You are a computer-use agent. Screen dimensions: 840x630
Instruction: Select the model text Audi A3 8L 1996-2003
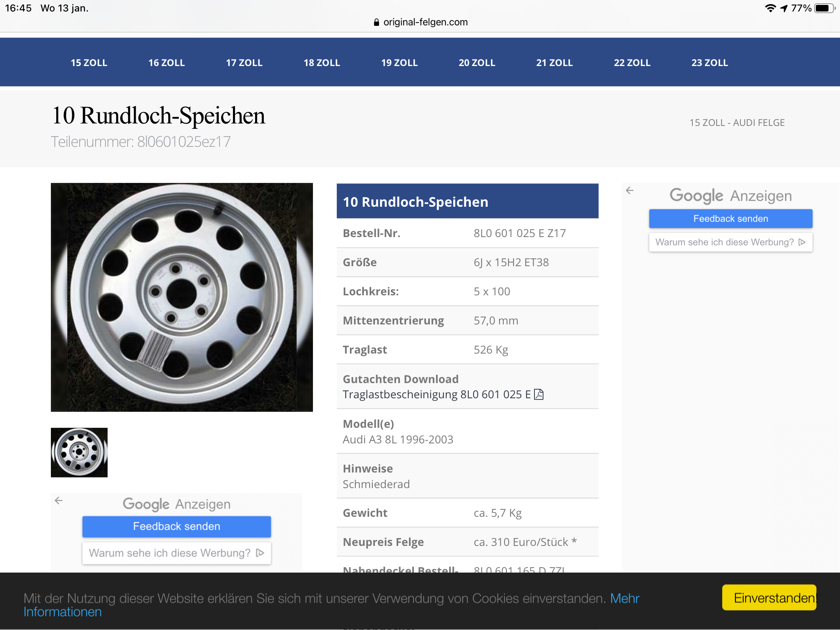[x=398, y=440]
